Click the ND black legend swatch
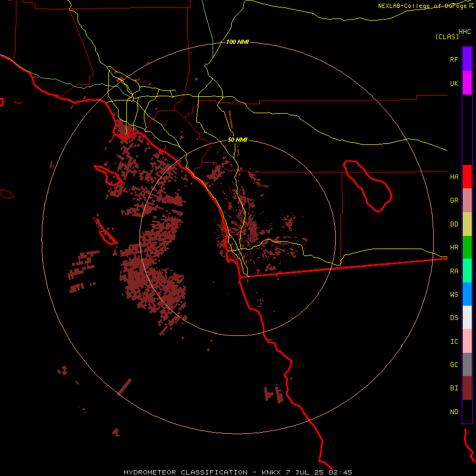The height and width of the screenshot is (476, 476). pyautogui.click(x=467, y=411)
